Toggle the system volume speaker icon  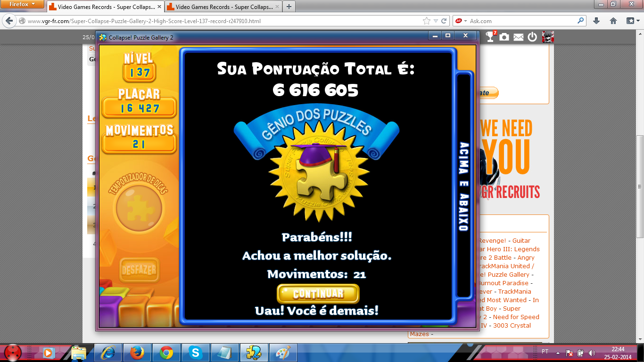592,353
